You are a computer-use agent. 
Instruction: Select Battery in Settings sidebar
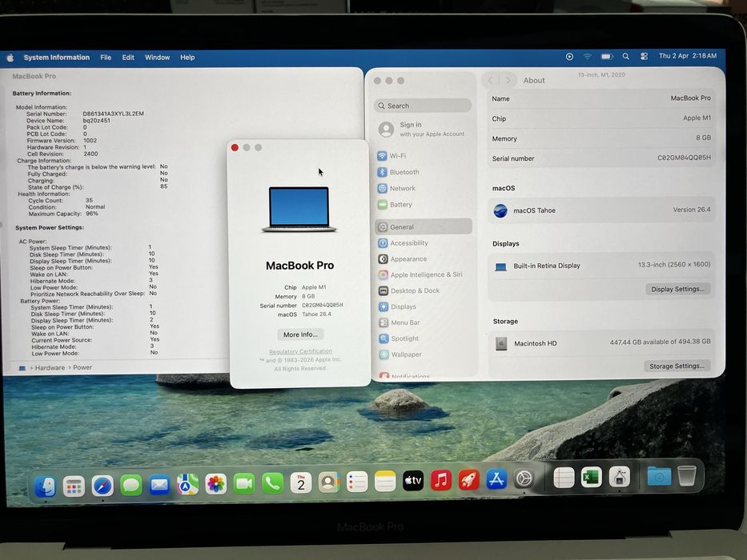[x=423, y=204]
